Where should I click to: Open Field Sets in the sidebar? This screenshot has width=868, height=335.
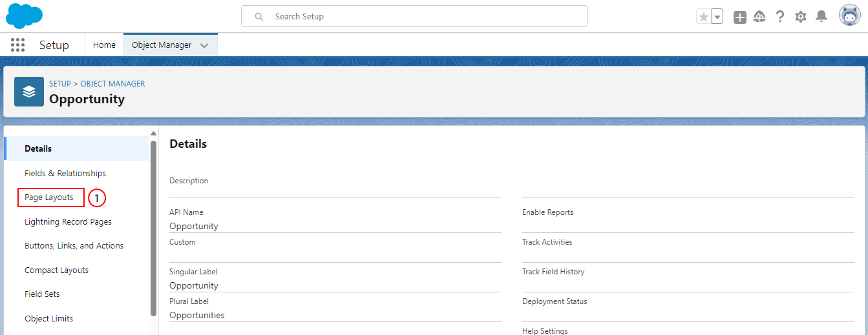(x=42, y=294)
